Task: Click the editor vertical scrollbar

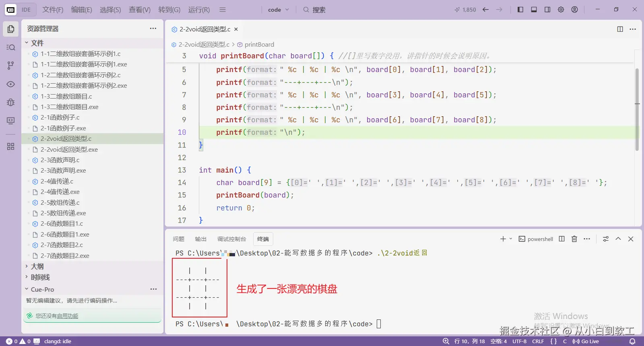Action: click(x=637, y=109)
